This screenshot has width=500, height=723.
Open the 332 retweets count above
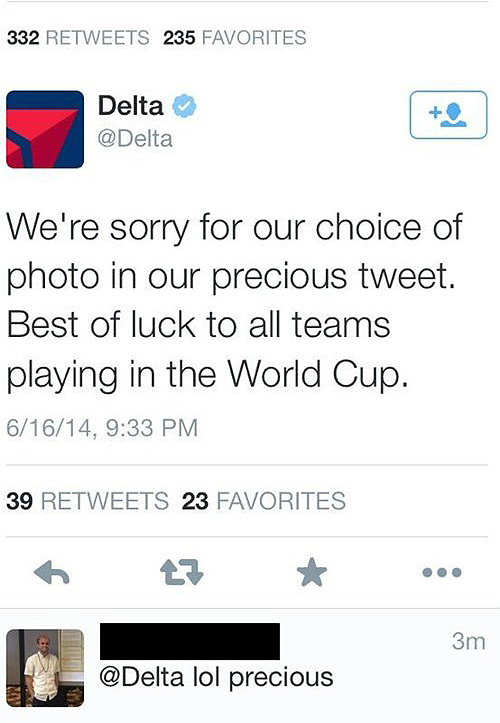pyautogui.click(x=78, y=38)
